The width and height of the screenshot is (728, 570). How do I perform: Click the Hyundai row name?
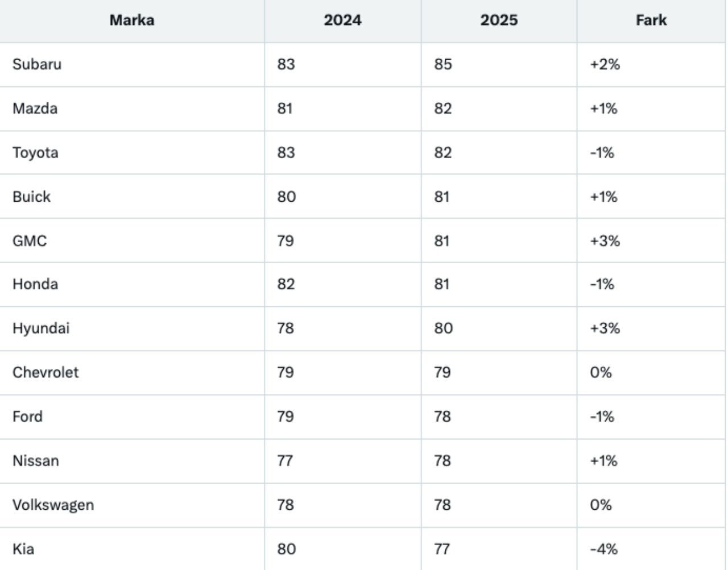point(41,328)
